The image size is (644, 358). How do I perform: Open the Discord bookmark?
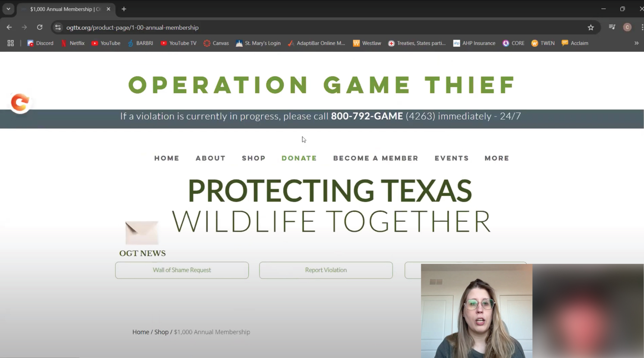(x=40, y=43)
